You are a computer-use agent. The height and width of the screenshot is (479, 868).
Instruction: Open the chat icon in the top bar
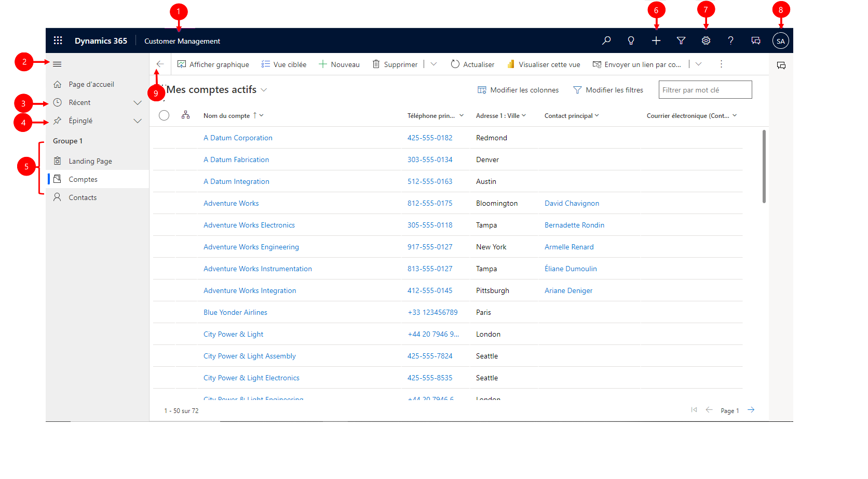click(x=756, y=41)
